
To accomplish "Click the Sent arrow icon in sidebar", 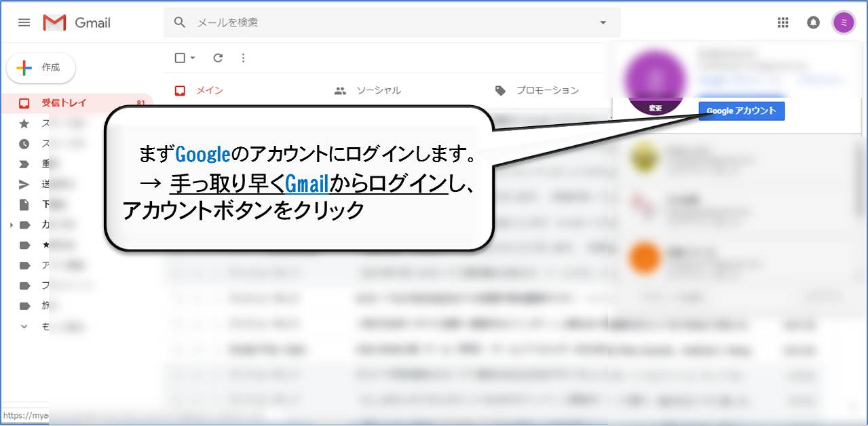I will tap(24, 184).
